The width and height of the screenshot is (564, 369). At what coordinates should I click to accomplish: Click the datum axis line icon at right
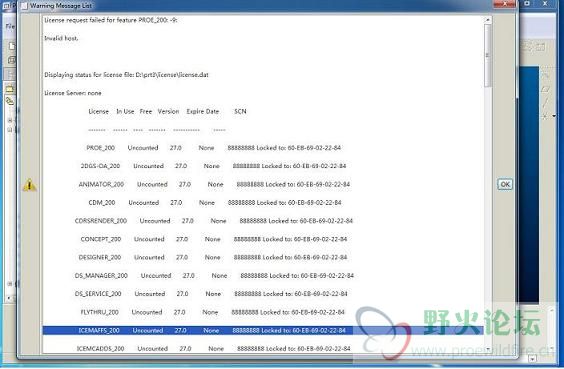pyautogui.click(x=545, y=102)
